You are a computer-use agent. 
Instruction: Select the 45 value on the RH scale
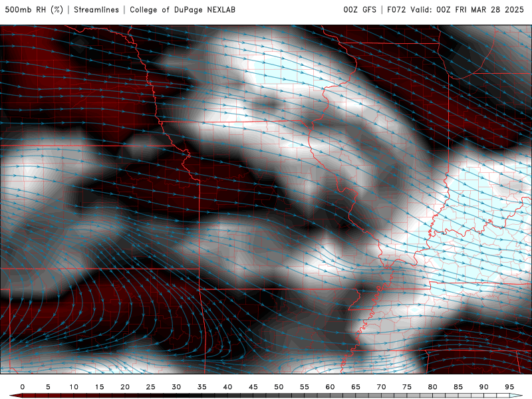(x=253, y=387)
